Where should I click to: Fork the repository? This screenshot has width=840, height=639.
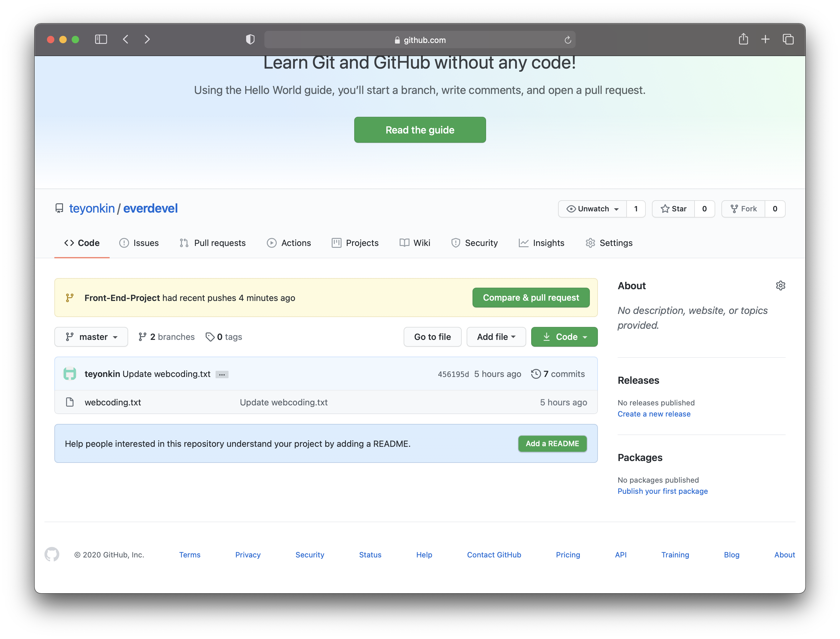coord(743,209)
